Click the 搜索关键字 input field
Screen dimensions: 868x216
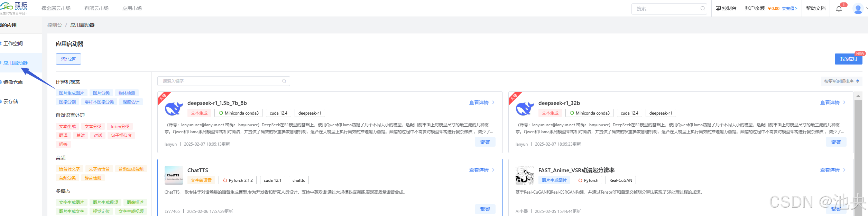pyautogui.click(x=224, y=81)
